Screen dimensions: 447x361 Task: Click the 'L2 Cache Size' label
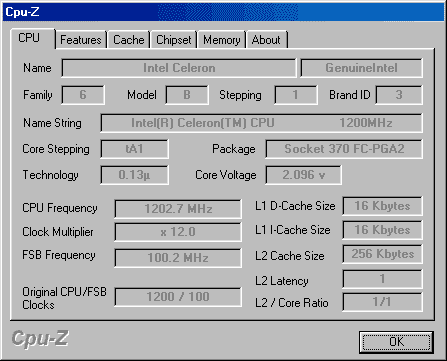[x=290, y=256]
